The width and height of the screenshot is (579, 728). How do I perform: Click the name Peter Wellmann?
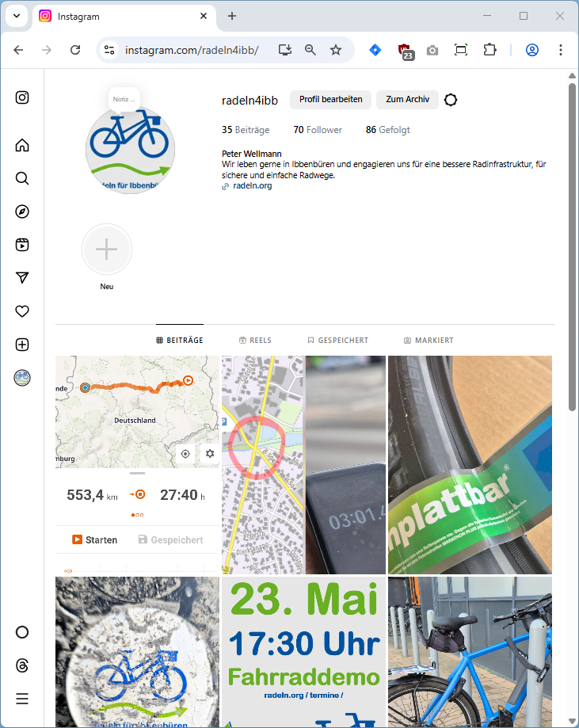[252, 154]
